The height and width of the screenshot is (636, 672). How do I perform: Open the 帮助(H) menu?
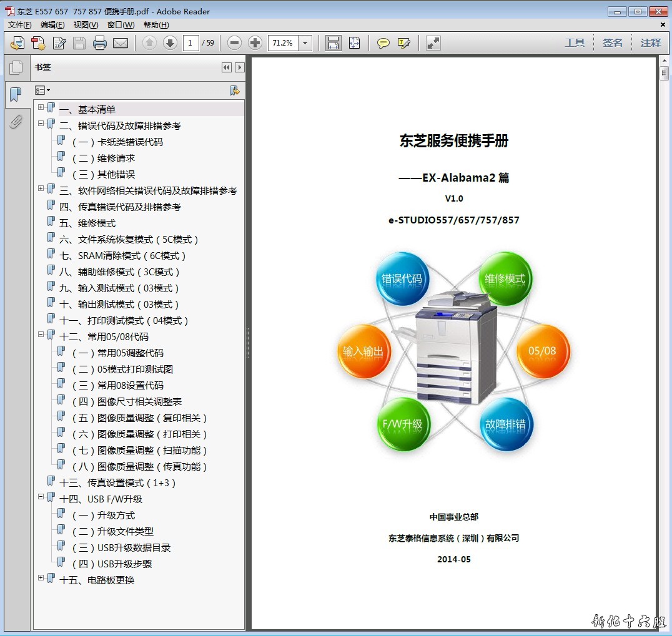[x=156, y=25]
